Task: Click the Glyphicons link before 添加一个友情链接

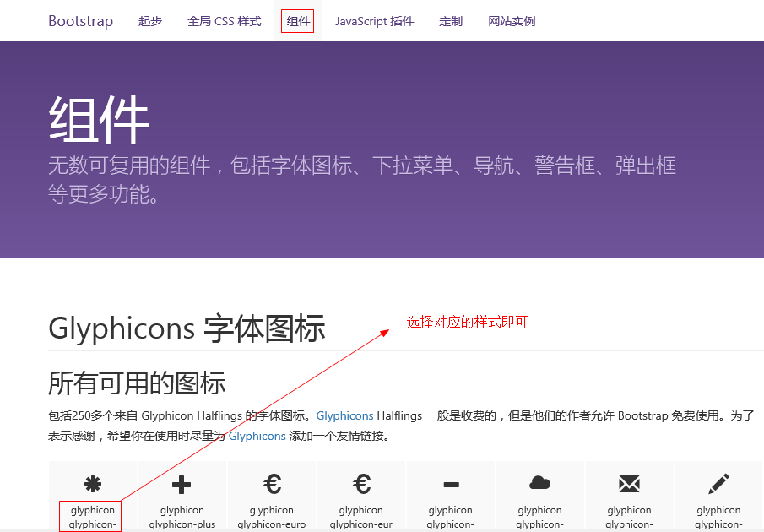Action: tap(257, 436)
